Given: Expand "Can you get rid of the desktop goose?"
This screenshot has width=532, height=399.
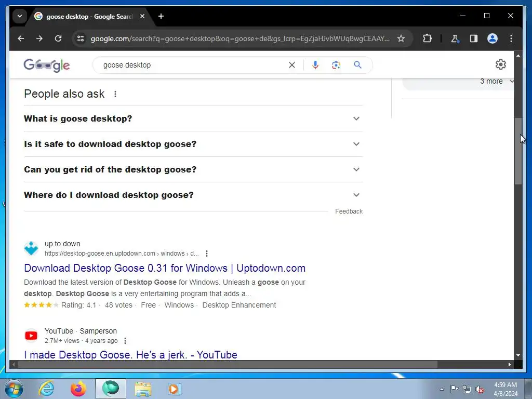Looking at the screenshot, I should 193,169.
